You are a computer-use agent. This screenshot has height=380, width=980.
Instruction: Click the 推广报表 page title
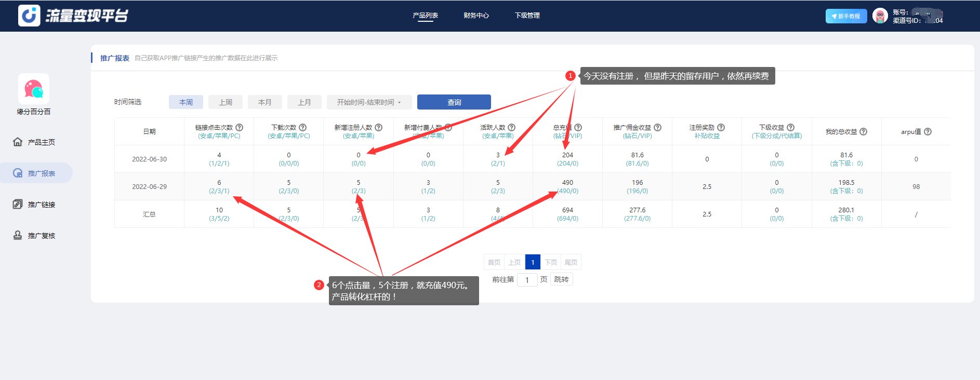pyautogui.click(x=115, y=58)
